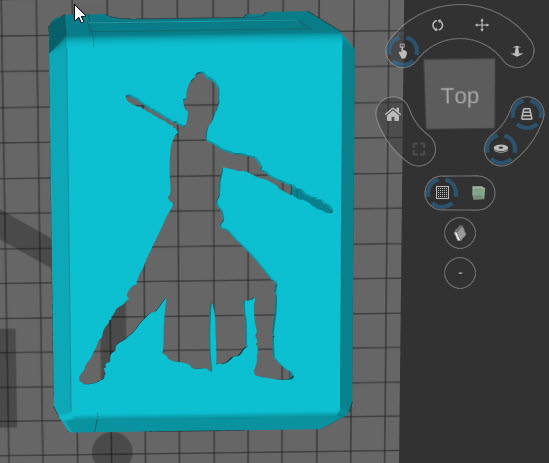Toggle the hand pointer select tool
The image size is (549, 463).
click(403, 51)
